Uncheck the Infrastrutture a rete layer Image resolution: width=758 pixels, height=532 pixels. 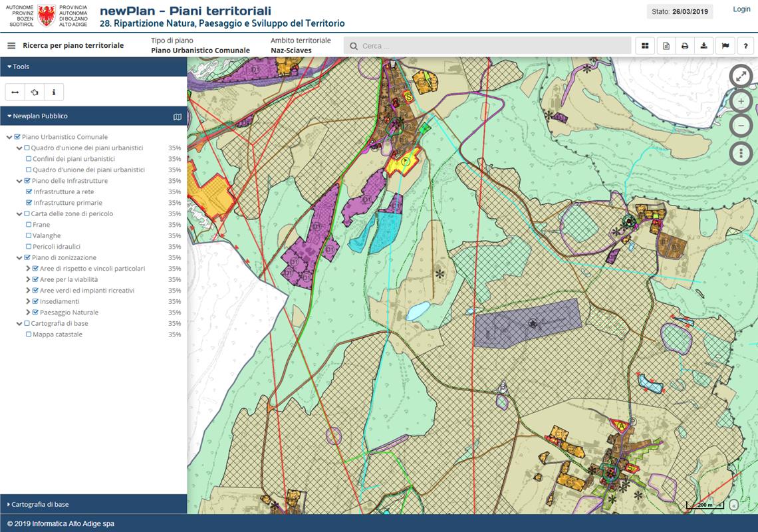point(29,192)
